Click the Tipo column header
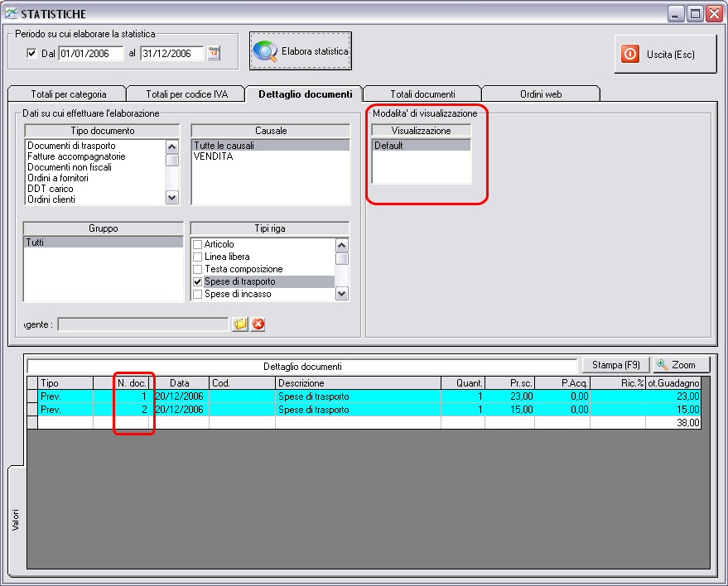The height and width of the screenshot is (586, 728). click(65, 383)
